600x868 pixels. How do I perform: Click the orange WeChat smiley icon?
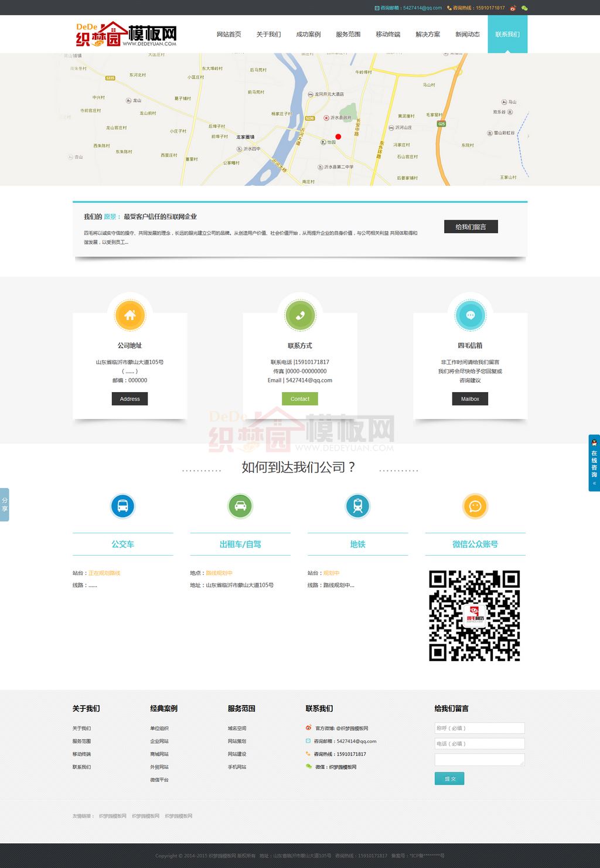(475, 506)
